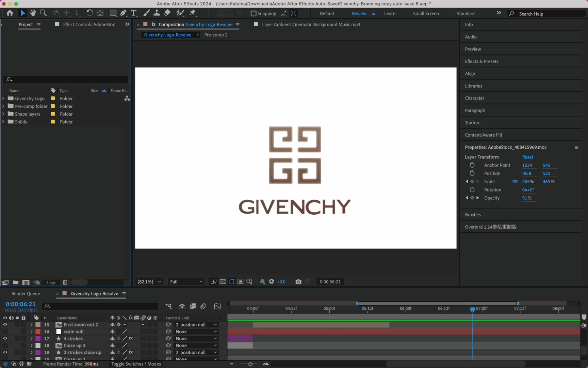Select the Rectangle shape tool
This screenshot has width=588, height=368.
[113, 13]
